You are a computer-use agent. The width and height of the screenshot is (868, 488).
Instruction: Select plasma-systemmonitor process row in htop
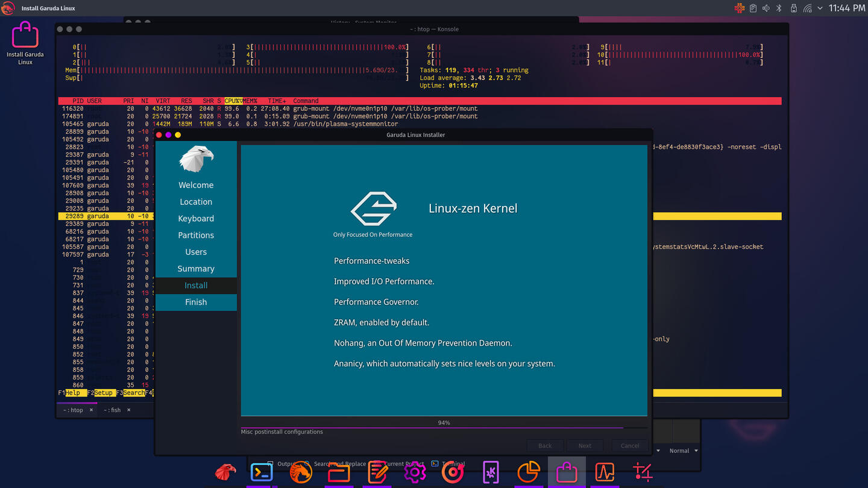click(420, 124)
